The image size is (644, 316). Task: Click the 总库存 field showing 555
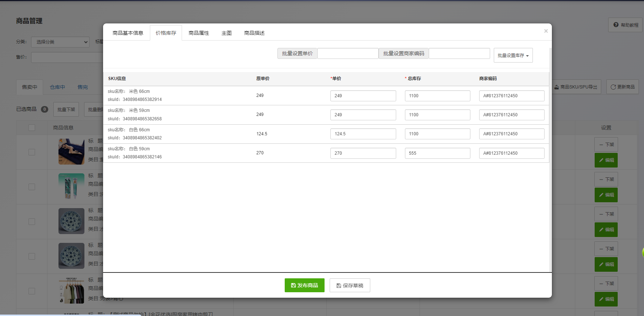click(x=437, y=153)
